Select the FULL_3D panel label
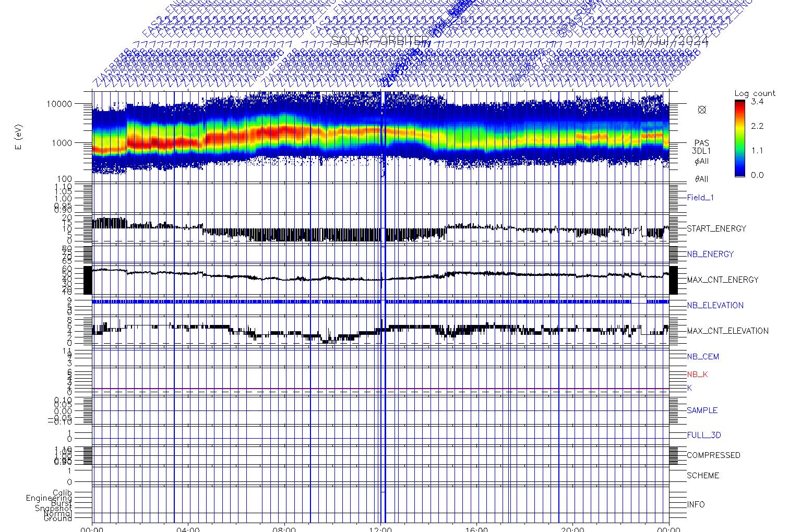 coord(704,435)
